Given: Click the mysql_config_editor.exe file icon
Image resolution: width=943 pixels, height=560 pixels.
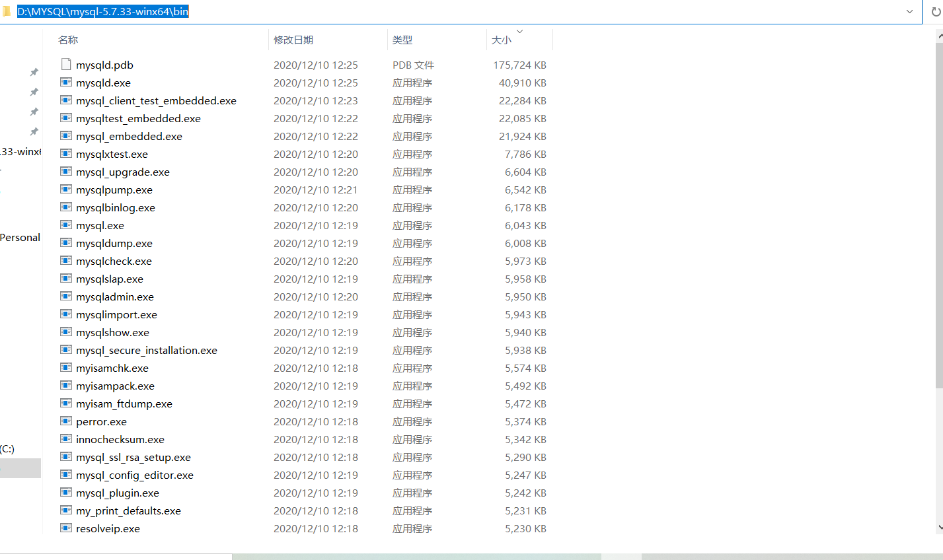Looking at the screenshot, I should (x=66, y=474).
